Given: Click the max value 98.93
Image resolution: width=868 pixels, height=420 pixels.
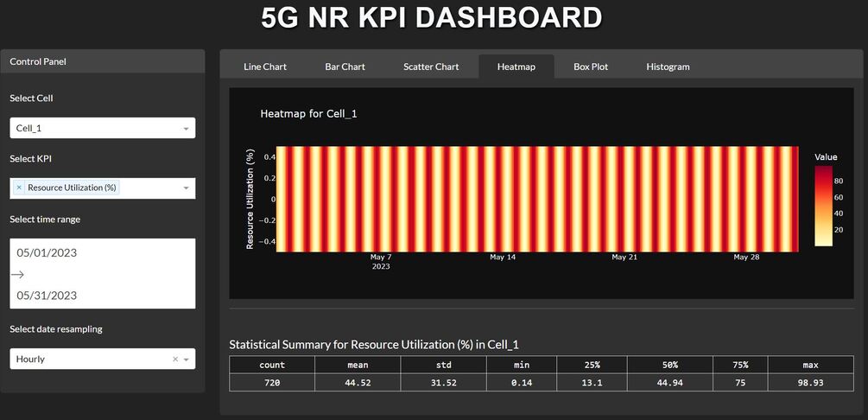Looking at the screenshot, I should click(810, 382).
